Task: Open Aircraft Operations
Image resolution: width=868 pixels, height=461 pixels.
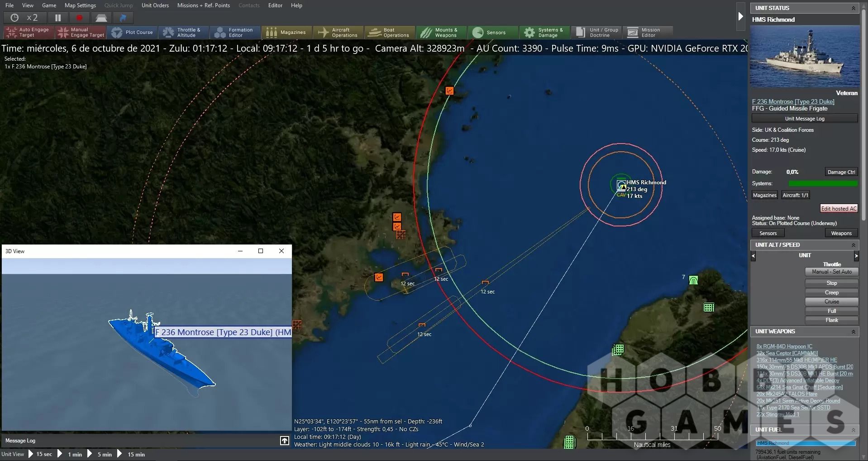Action: click(339, 32)
